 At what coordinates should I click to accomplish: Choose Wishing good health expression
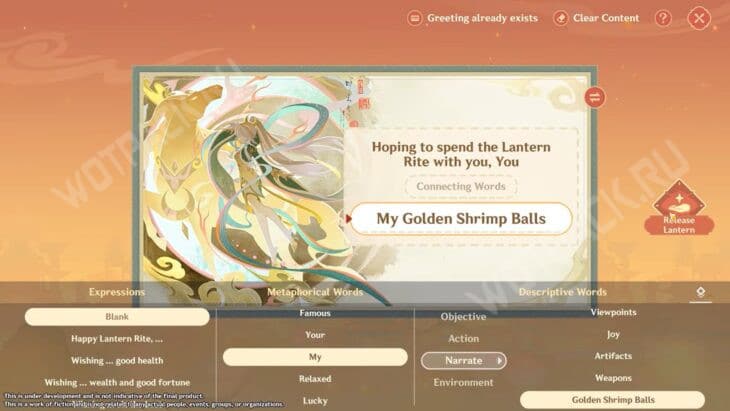click(117, 361)
